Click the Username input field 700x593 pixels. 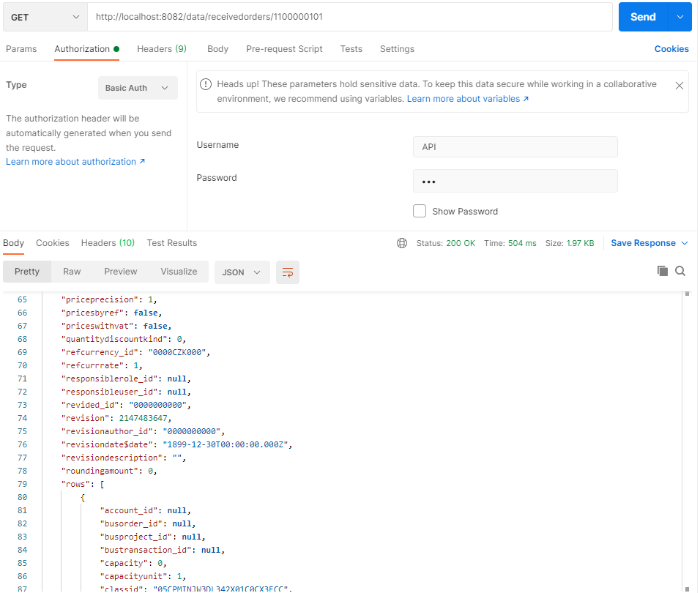[x=515, y=146]
